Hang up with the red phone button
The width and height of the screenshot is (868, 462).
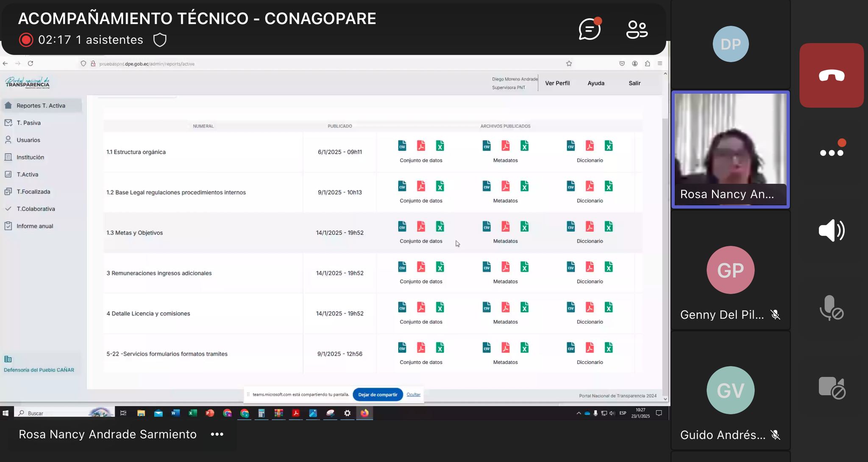coord(831,76)
